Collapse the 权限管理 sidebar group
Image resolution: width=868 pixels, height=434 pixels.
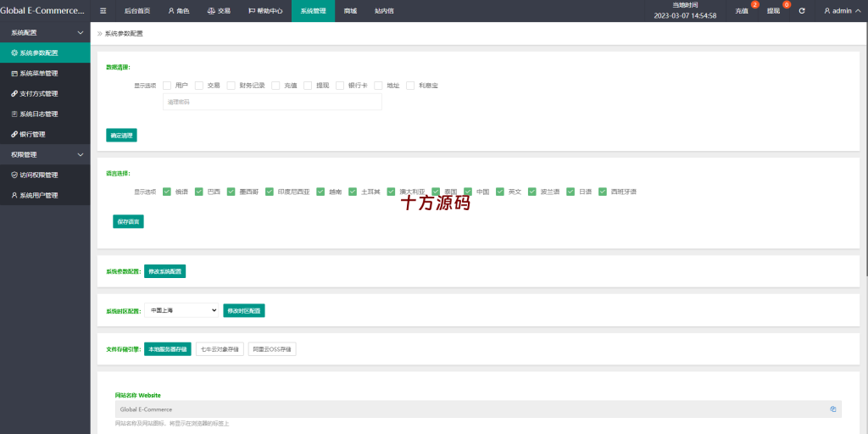[x=45, y=154]
